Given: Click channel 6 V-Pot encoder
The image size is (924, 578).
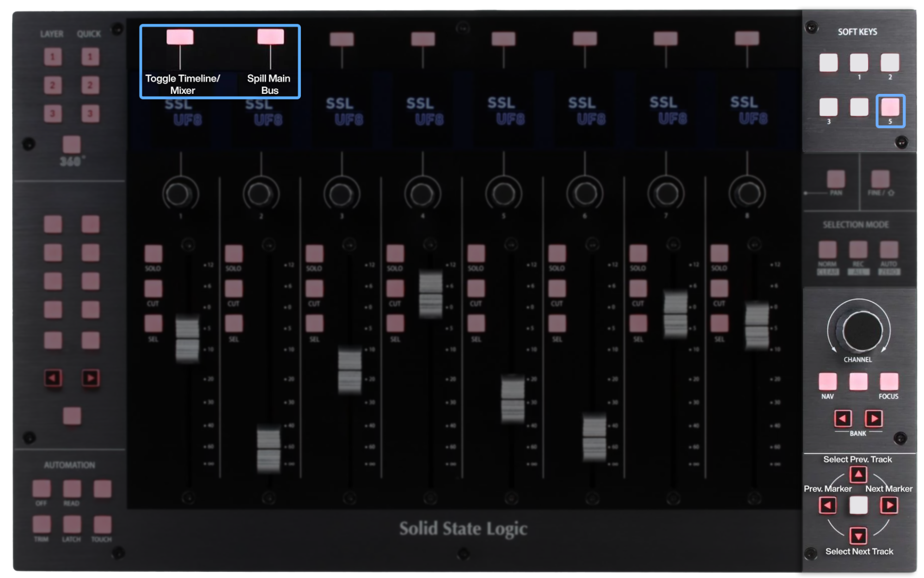Looking at the screenshot, I should click(585, 194).
